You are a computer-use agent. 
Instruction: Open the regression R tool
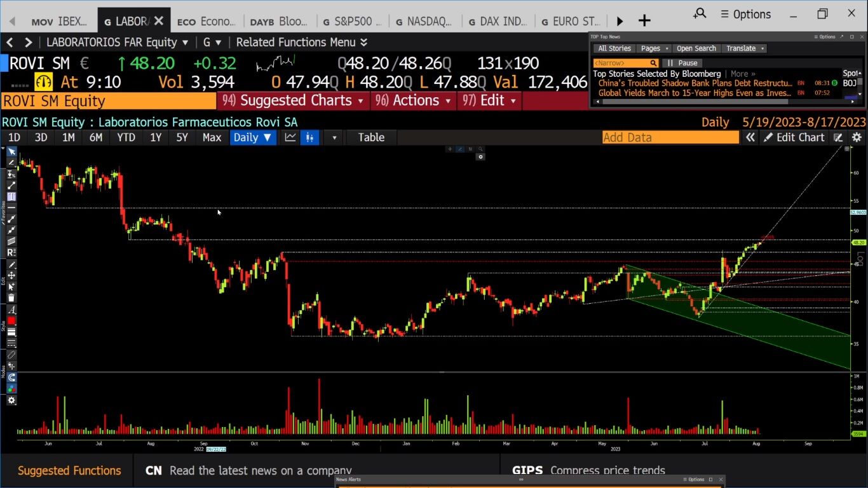(x=11, y=253)
